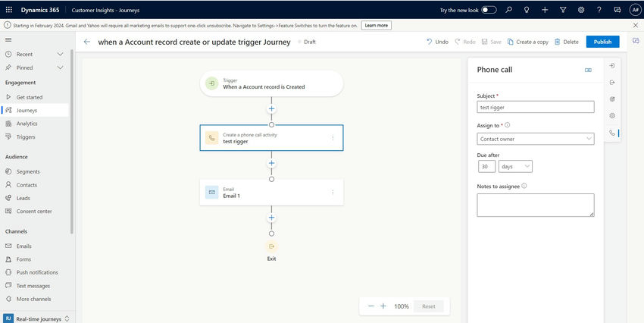644x323 pixels.
Task: Open Analytics from the left navigation
Action: point(27,124)
